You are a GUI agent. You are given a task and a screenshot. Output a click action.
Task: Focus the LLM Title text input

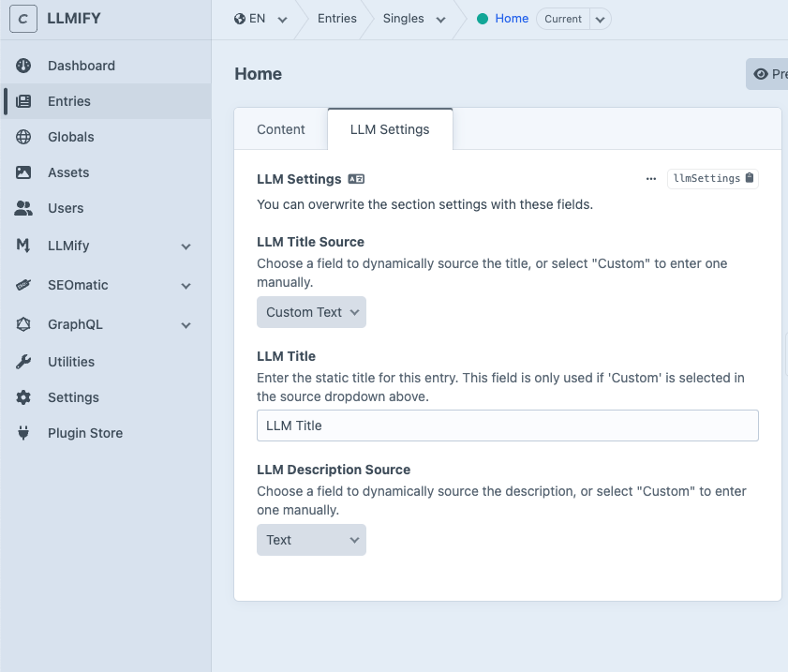click(508, 426)
